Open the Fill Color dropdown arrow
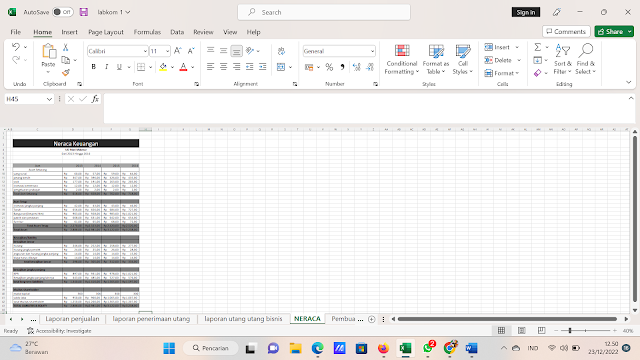The image size is (640, 360). pos(172,67)
